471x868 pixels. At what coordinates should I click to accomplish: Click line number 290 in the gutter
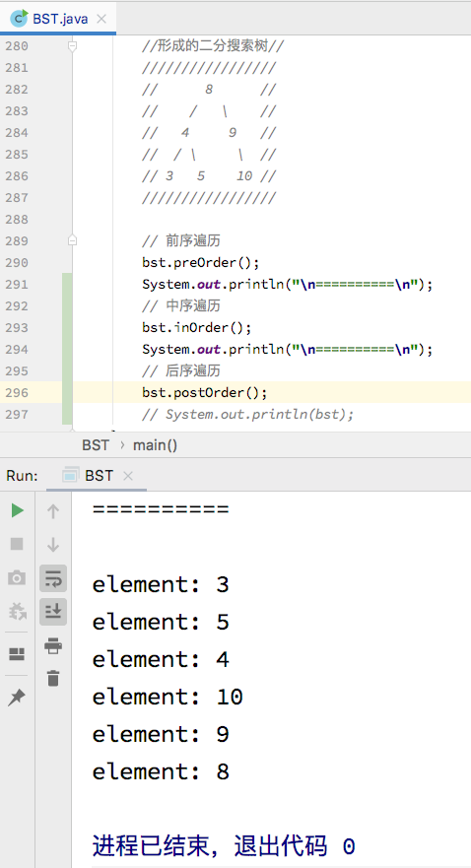[17, 262]
